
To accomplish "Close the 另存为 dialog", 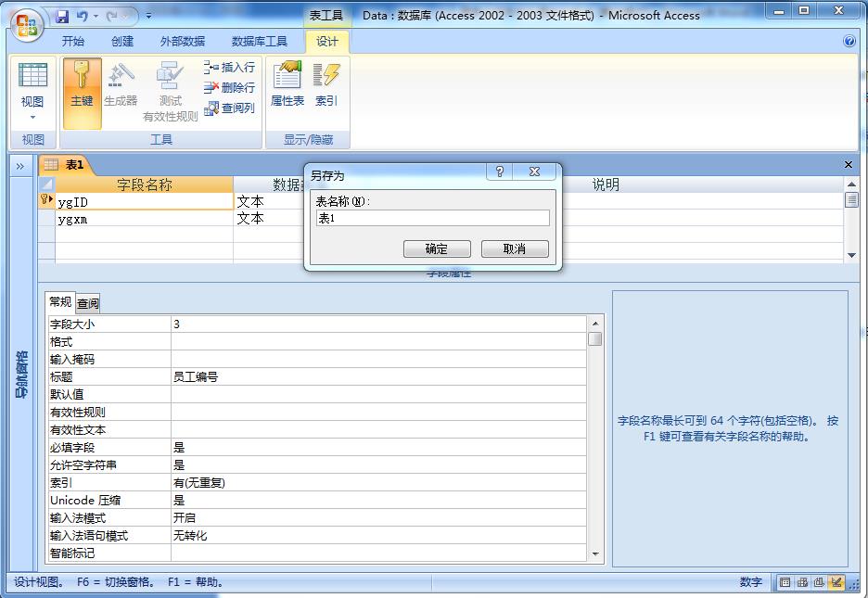I will pos(534,172).
